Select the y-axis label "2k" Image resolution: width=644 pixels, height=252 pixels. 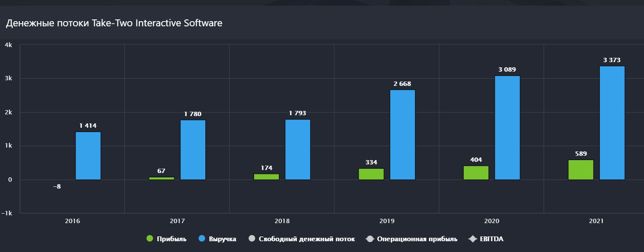(8, 112)
